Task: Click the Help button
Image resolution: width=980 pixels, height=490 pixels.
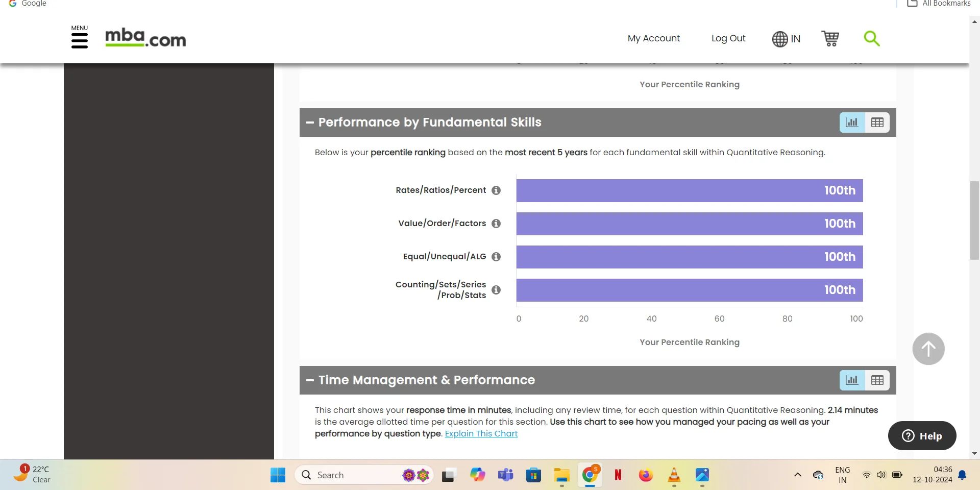Action: (922, 436)
